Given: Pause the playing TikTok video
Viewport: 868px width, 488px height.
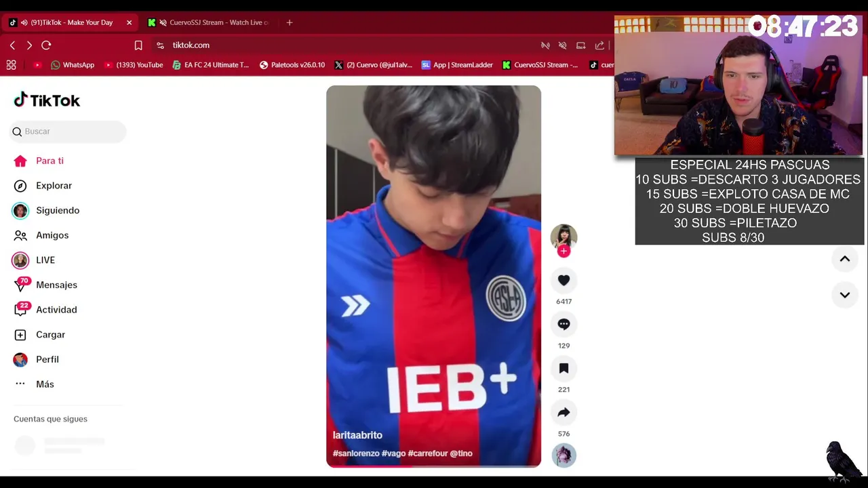Looking at the screenshot, I should 433,276.
